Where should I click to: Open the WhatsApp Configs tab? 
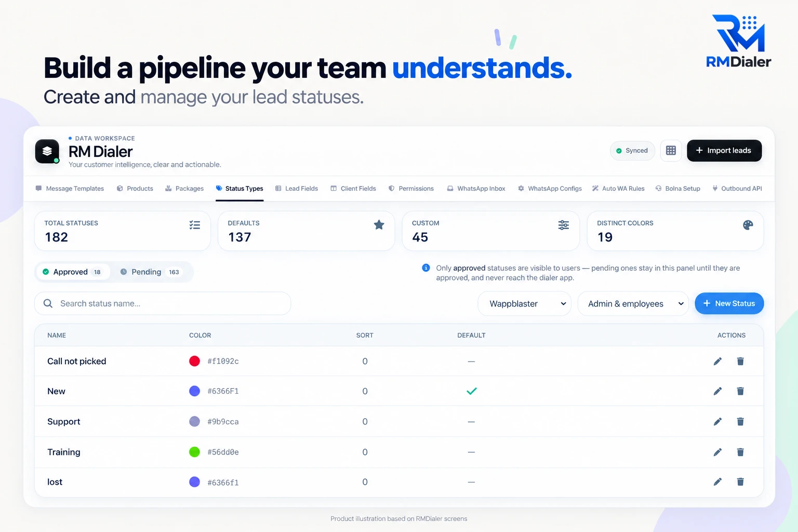coord(550,189)
